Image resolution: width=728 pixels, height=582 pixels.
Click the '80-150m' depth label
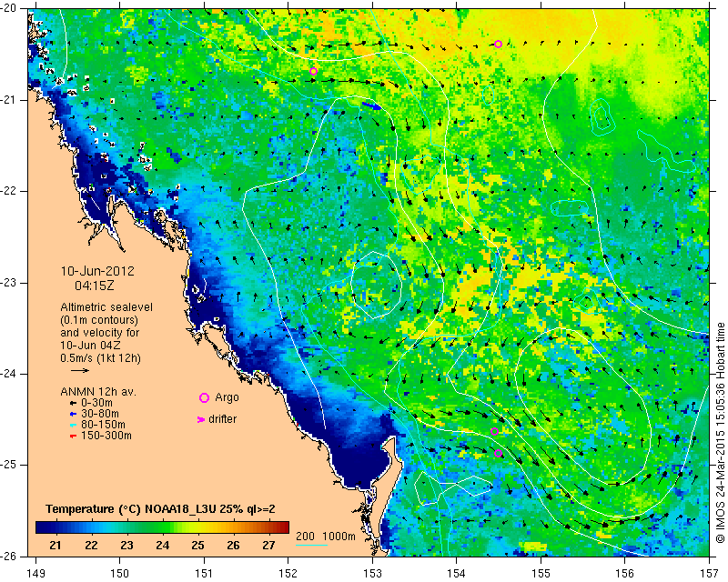tap(103, 425)
